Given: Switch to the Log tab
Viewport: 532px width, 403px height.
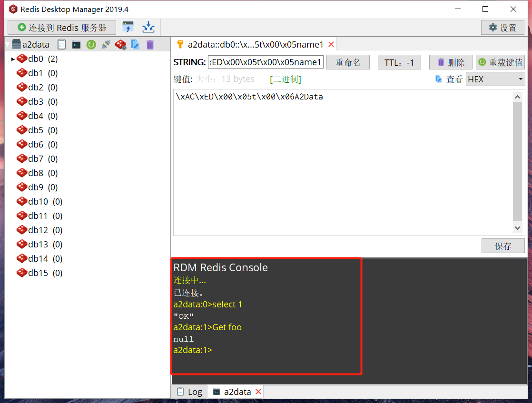Looking at the screenshot, I should pyautogui.click(x=190, y=392).
